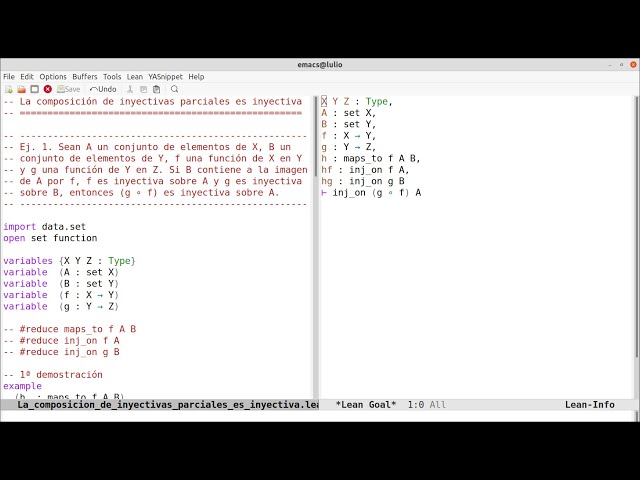Open the Edit menu
The height and width of the screenshot is (480, 640).
(27, 77)
